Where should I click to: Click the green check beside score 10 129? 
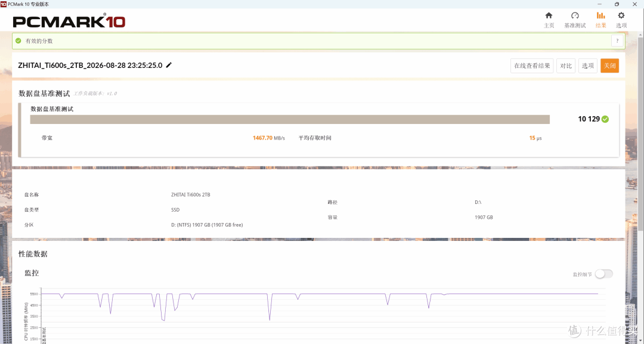tap(605, 119)
